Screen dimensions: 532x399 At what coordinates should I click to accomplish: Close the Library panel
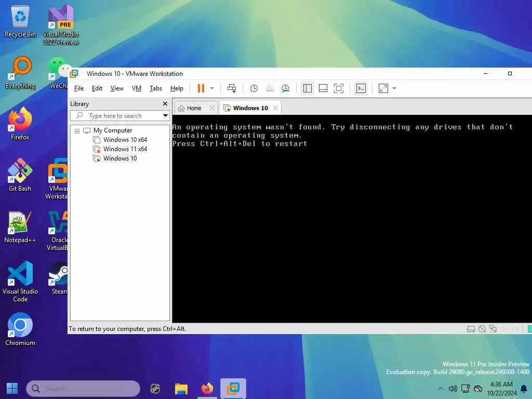point(165,104)
